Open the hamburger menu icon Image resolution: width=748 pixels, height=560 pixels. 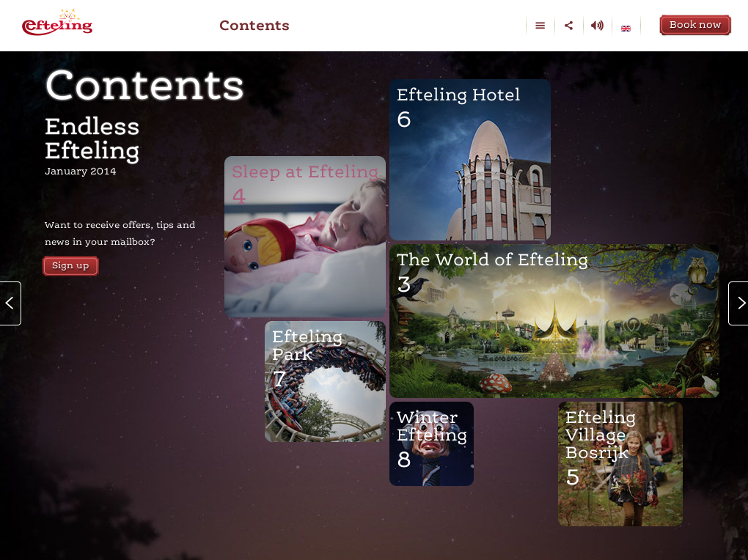[x=540, y=26]
